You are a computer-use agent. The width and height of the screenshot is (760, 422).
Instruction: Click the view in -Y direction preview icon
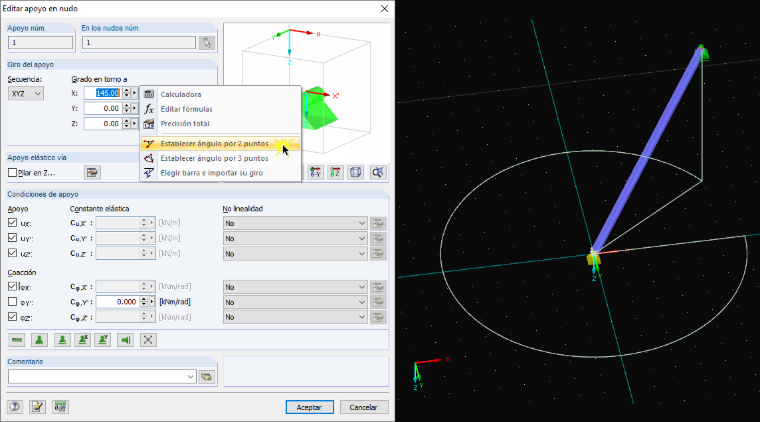coord(316,172)
